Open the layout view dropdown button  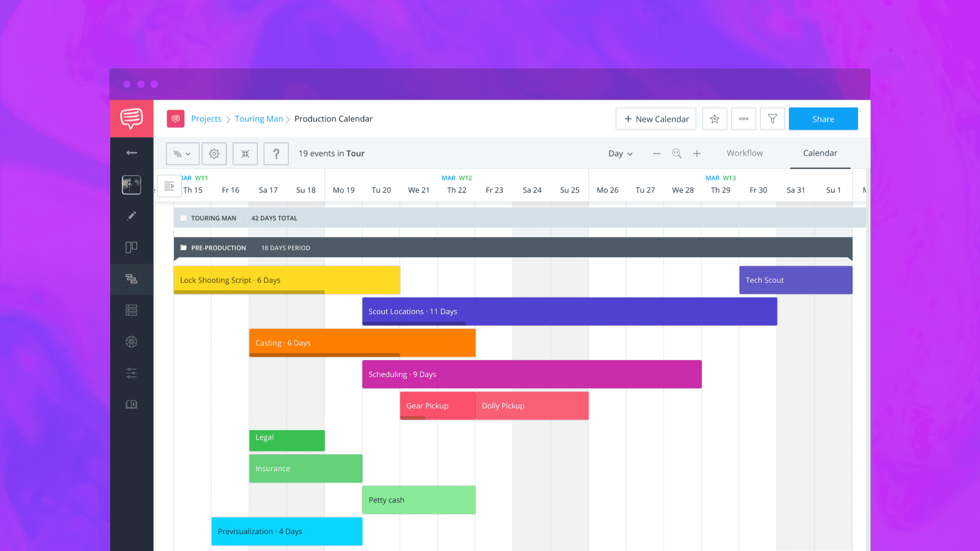[x=182, y=154]
